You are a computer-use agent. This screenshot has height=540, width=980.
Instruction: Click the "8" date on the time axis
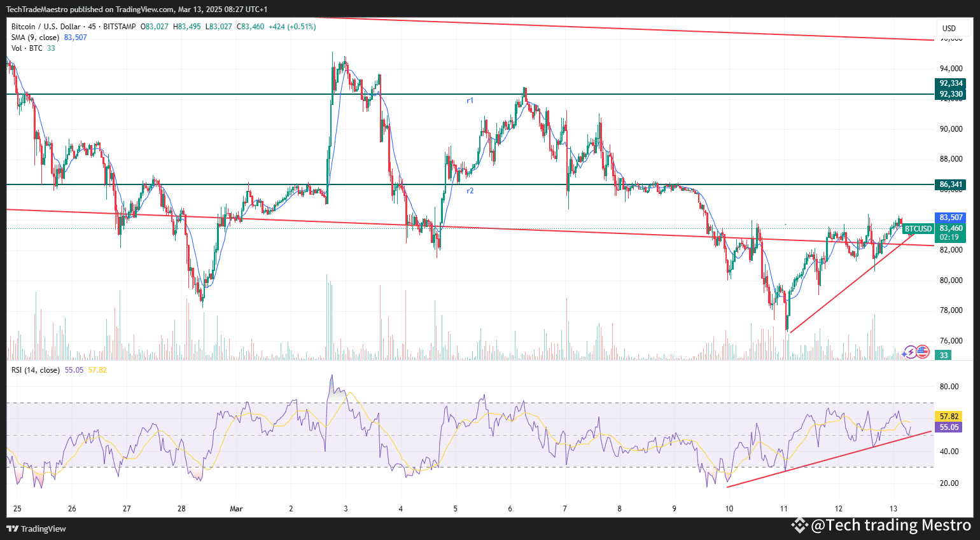pyautogui.click(x=620, y=509)
